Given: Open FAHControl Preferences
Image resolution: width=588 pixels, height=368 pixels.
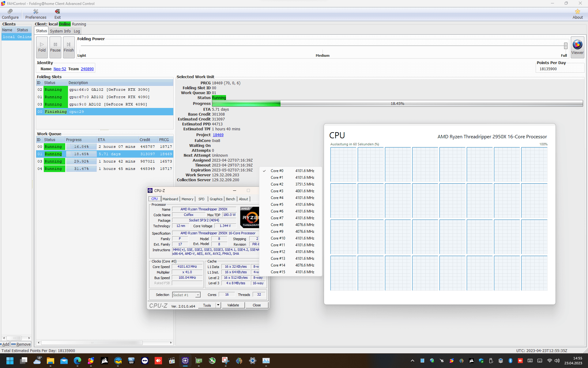Looking at the screenshot, I should tap(36, 14).
